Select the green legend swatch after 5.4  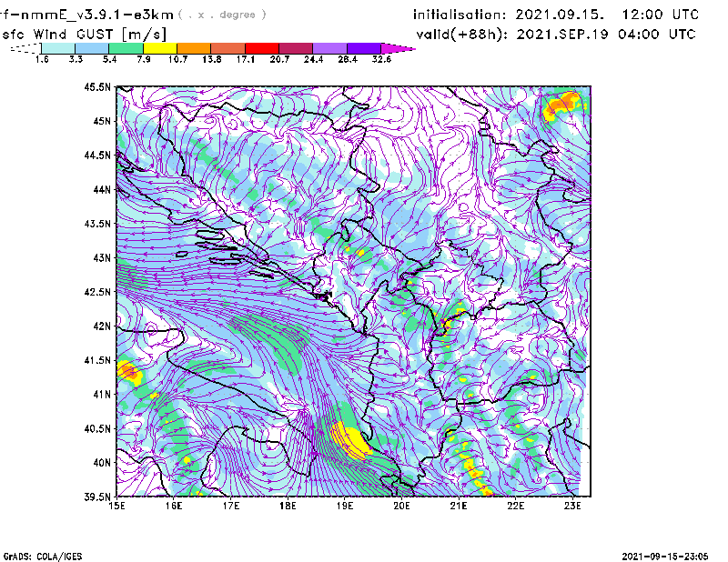[x=126, y=48]
